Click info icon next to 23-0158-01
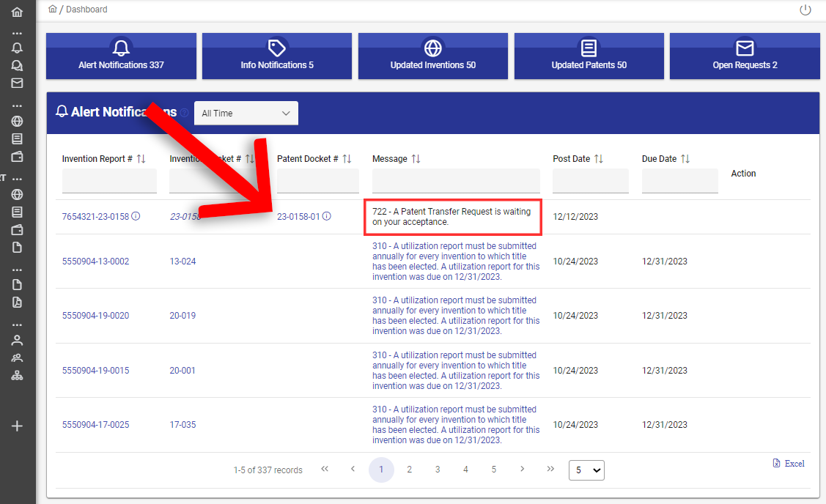The image size is (826, 504). [327, 217]
